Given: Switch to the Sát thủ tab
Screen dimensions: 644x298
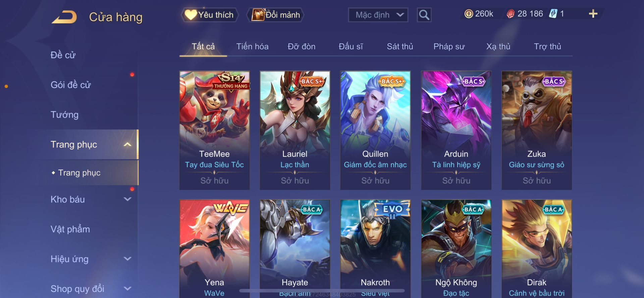Looking at the screenshot, I should point(400,46).
